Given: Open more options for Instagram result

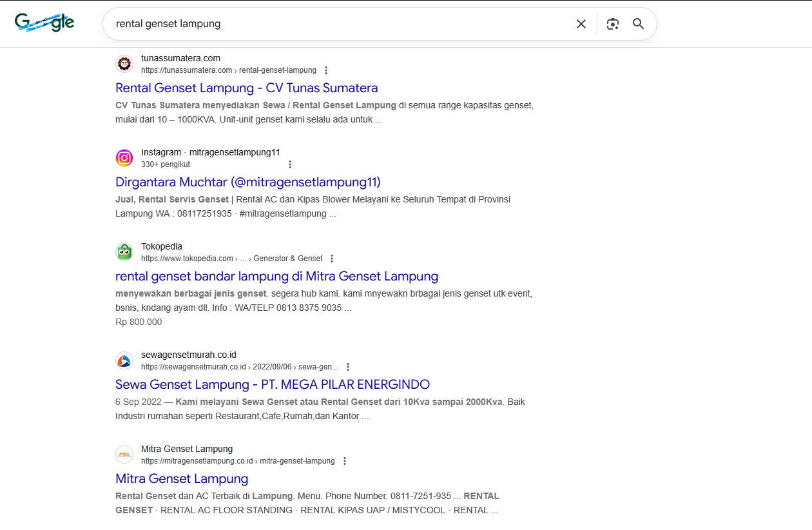Looking at the screenshot, I should pos(290,164).
